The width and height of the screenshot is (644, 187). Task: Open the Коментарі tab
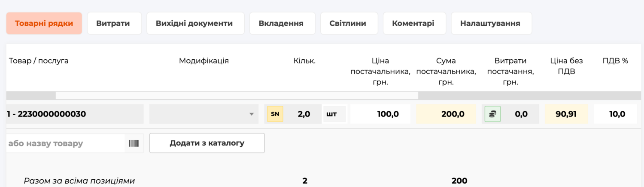[x=413, y=23]
